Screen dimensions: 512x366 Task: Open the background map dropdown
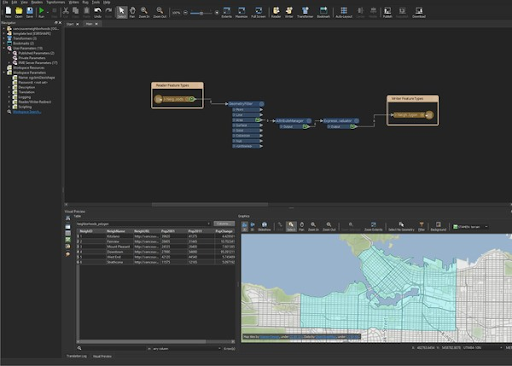[x=470, y=227]
